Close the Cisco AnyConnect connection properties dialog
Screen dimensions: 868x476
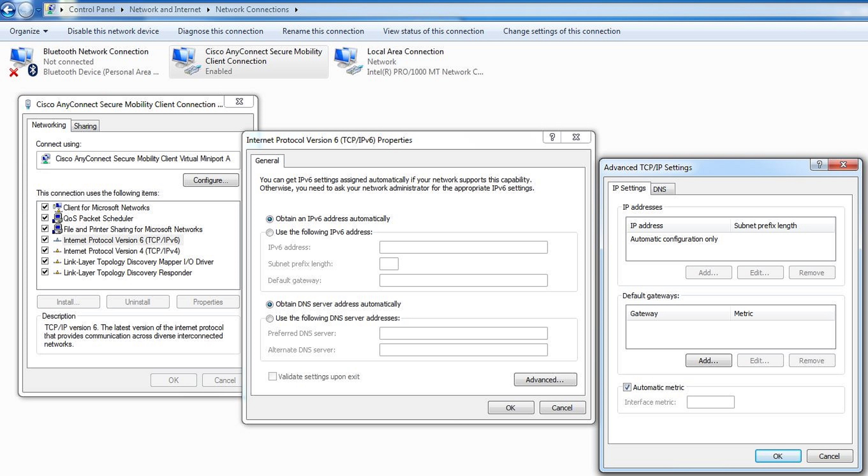click(x=239, y=101)
